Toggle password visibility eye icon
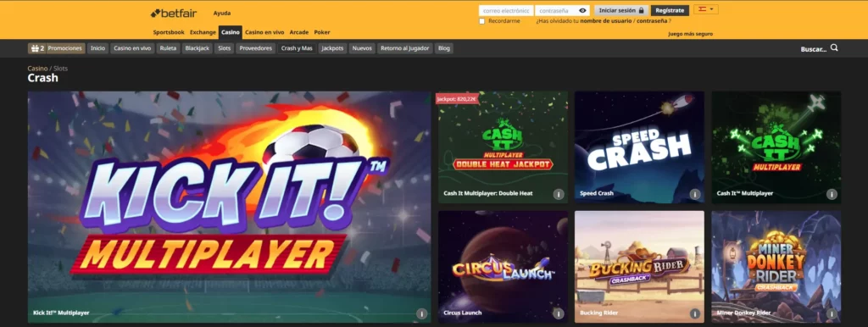868x327 pixels. (582, 10)
